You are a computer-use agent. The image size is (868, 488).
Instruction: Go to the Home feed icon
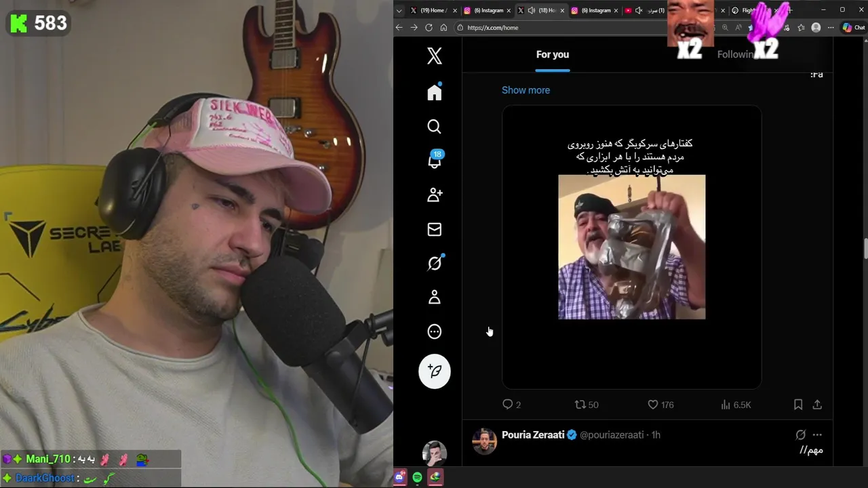point(435,92)
